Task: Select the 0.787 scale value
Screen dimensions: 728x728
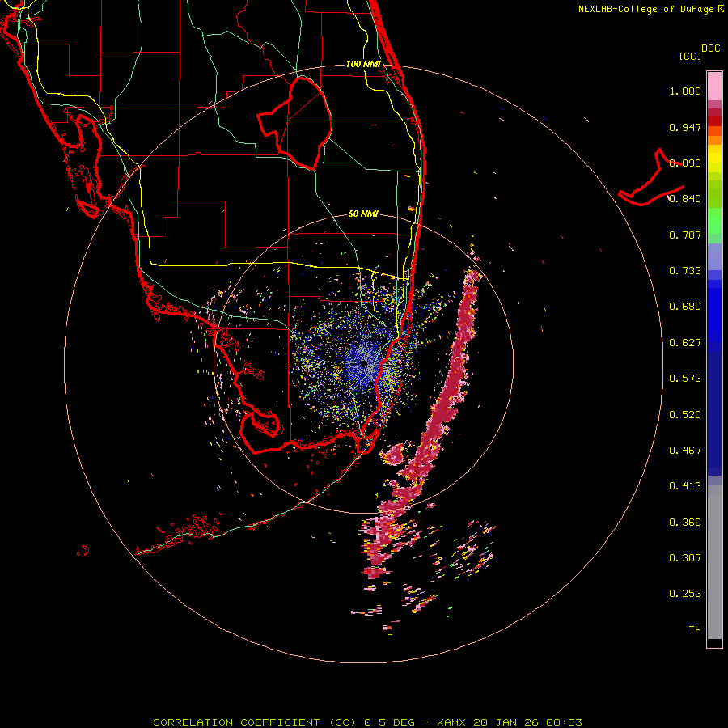Action: [x=685, y=235]
